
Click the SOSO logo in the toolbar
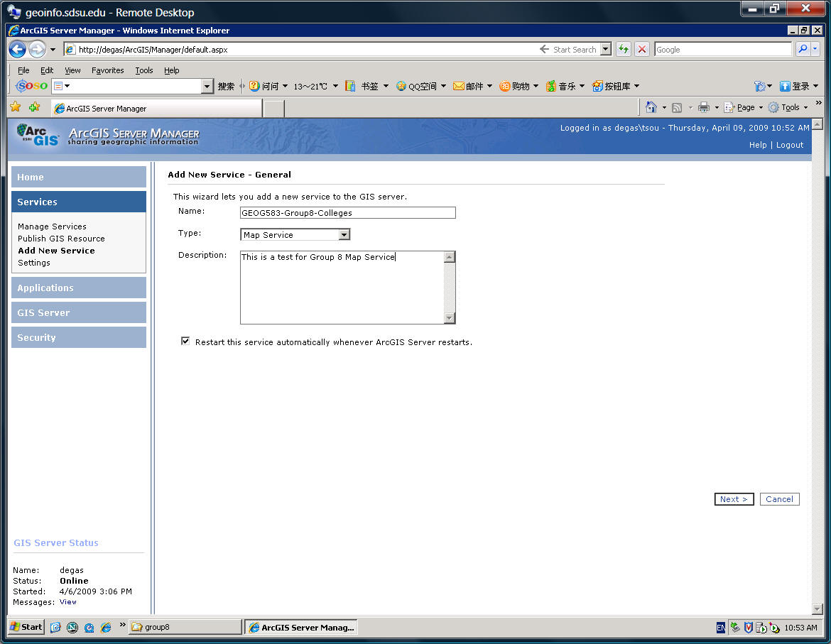31,86
